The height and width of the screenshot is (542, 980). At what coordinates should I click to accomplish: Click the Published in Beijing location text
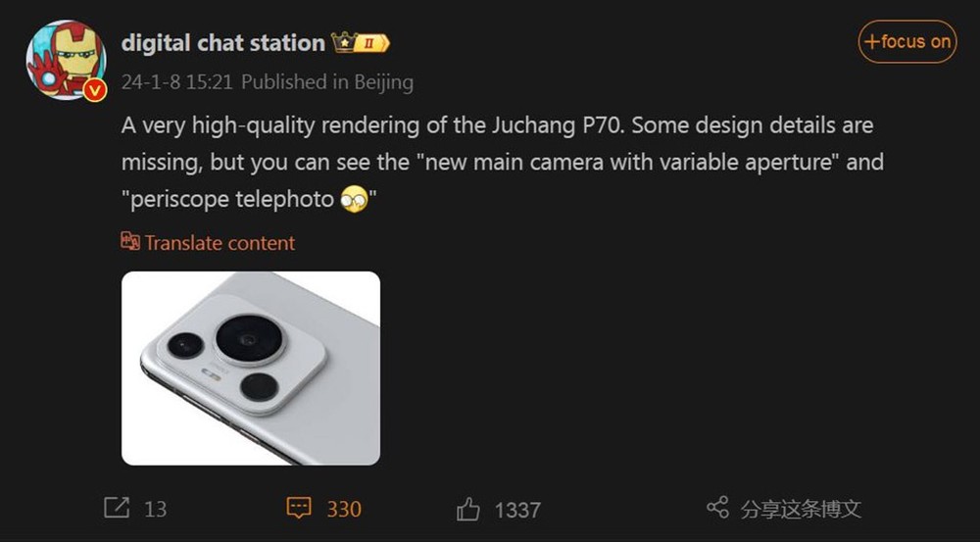pyautogui.click(x=327, y=82)
